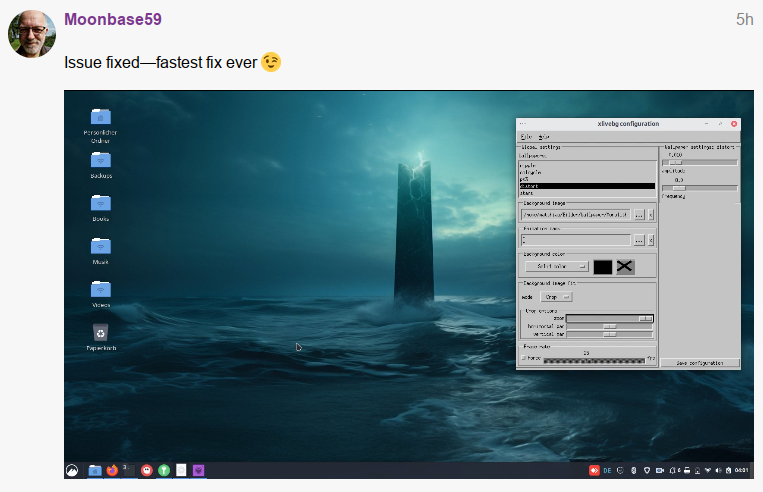The image size is (763, 492).
Task: Select the last wallpaper below the highlighted entry
Action: [x=587, y=193]
